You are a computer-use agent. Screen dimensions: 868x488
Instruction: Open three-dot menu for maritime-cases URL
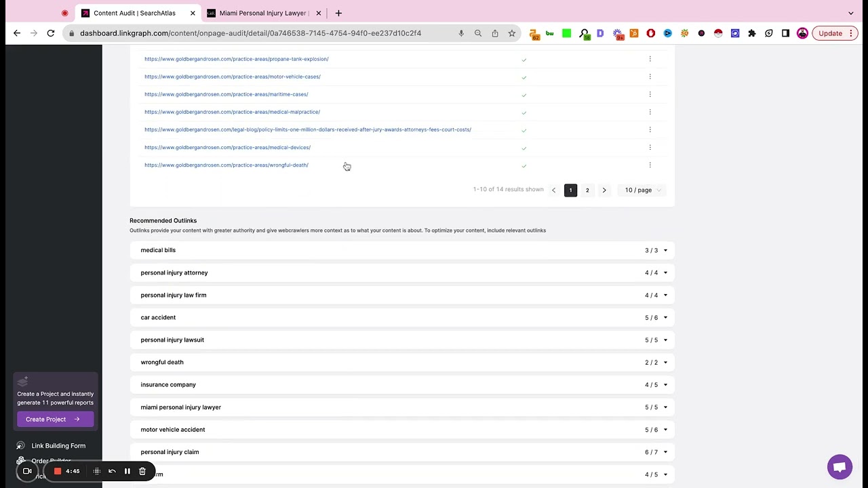pyautogui.click(x=650, y=94)
